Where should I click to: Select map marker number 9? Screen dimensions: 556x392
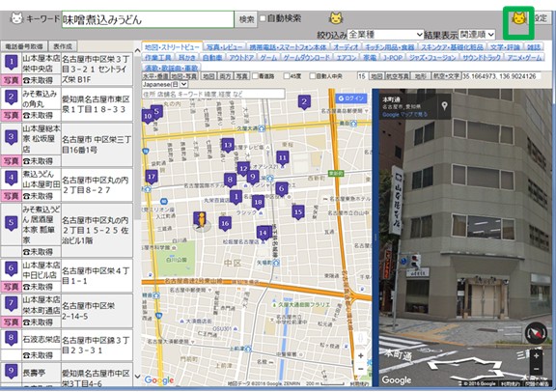coord(253,177)
